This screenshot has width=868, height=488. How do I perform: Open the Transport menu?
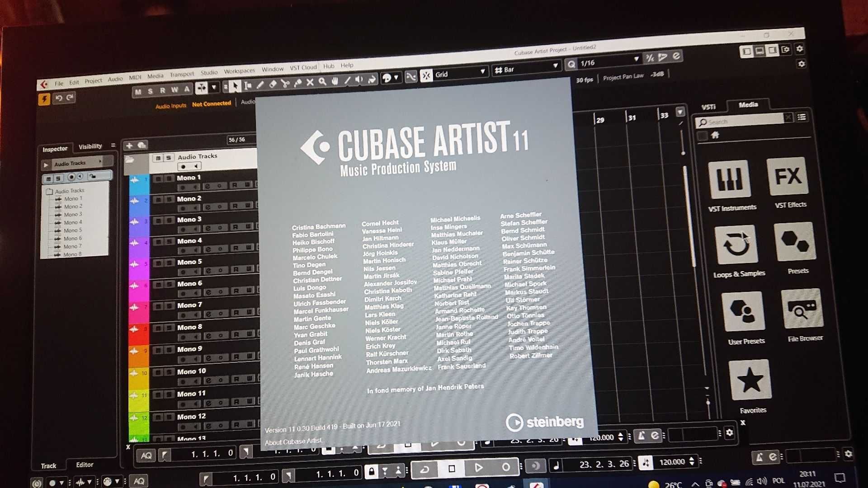182,74
